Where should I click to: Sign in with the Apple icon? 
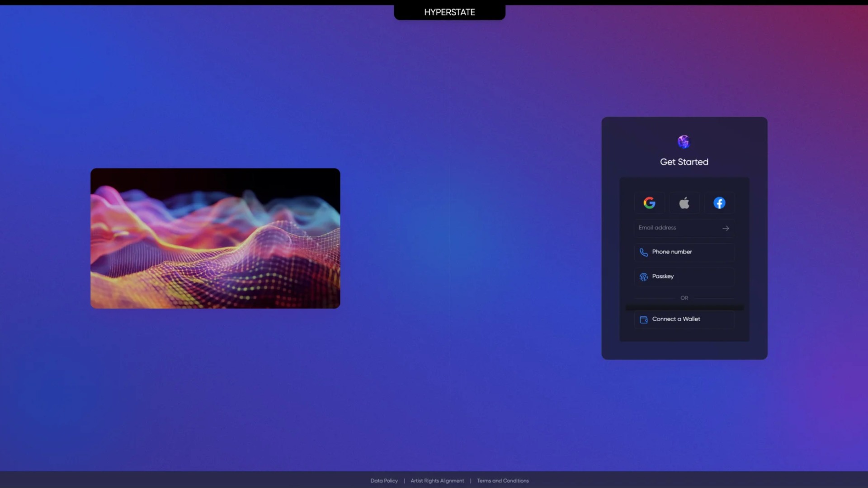point(684,203)
